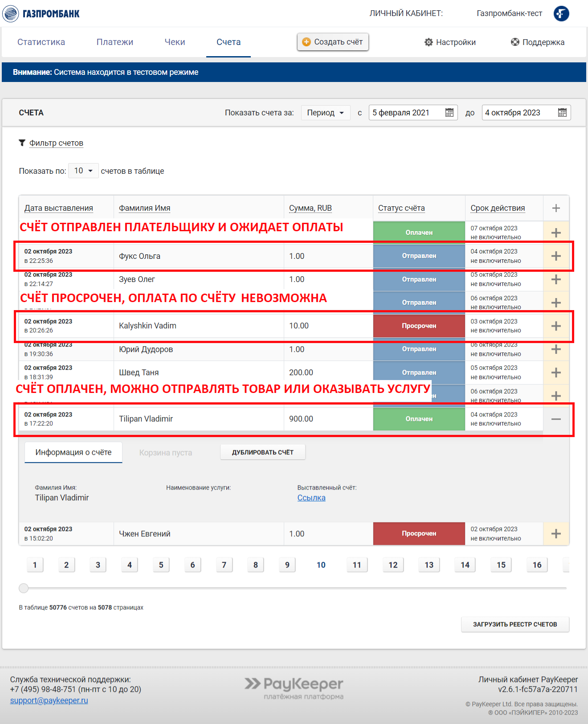Open the Чеки tab
Screen dimensions: 588x724
(175, 42)
